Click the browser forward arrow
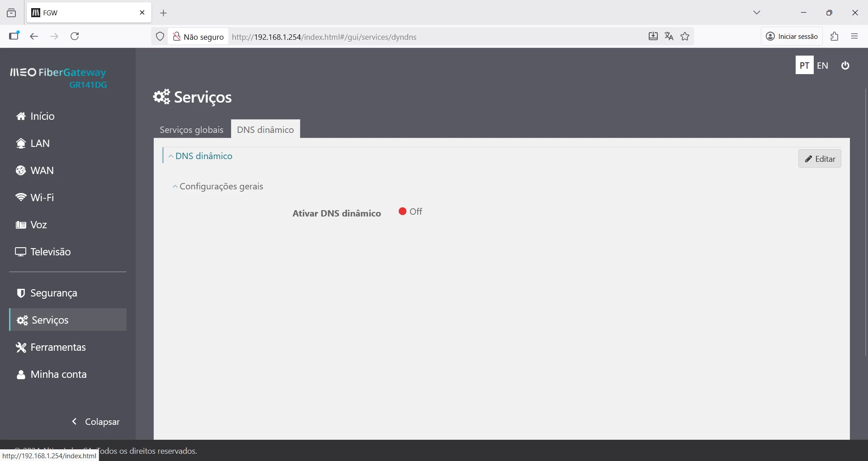 [x=54, y=37]
